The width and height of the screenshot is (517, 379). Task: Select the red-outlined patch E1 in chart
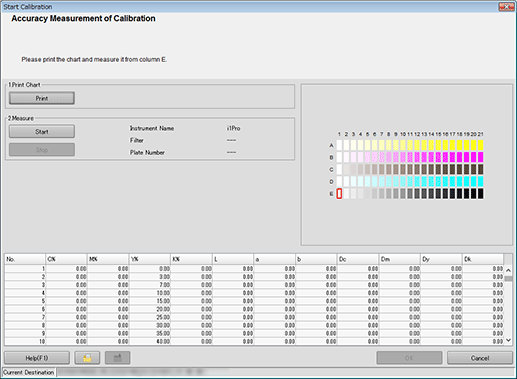(x=339, y=194)
